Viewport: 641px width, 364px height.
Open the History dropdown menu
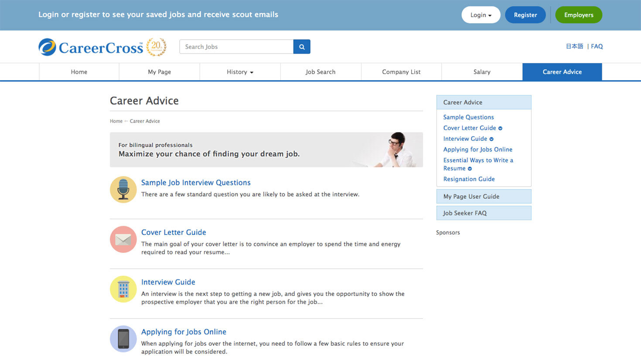point(240,72)
